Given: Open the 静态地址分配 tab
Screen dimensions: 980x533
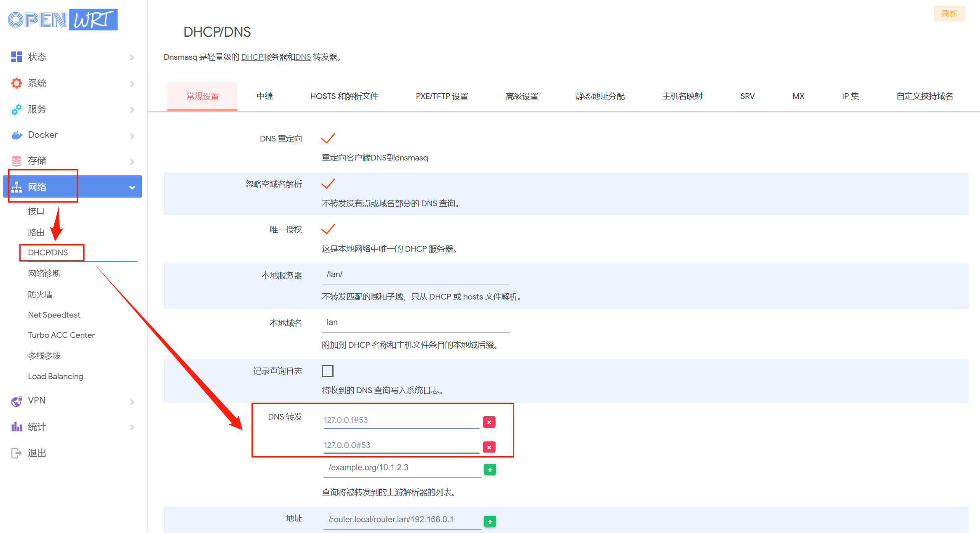Looking at the screenshot, I should (x=600, y=96).
